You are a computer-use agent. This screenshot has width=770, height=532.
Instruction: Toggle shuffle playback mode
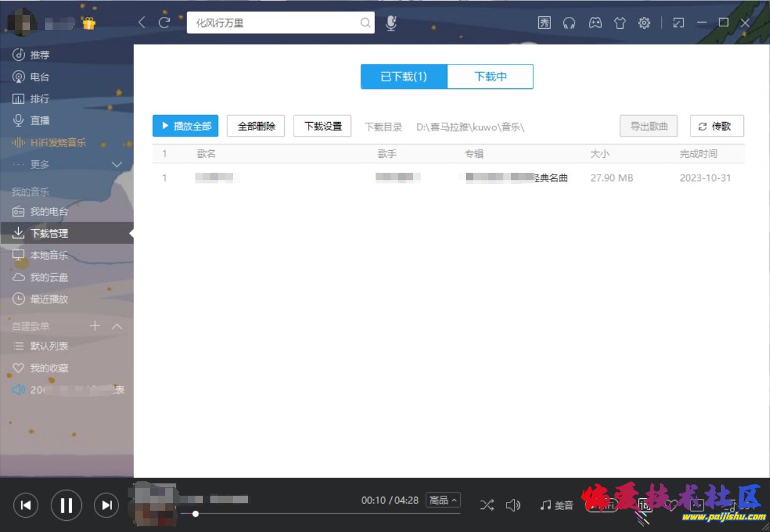(488, 504)
